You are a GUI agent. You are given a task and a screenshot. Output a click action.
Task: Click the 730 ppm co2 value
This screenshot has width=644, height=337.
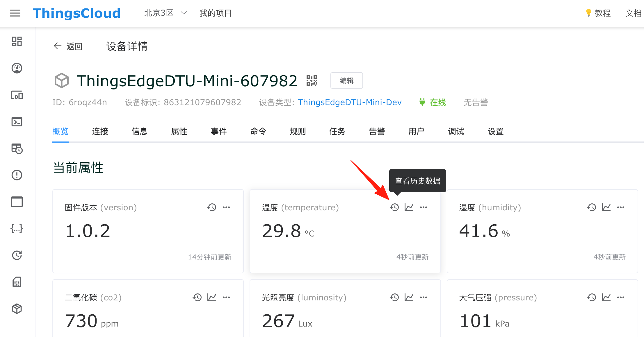92,321
